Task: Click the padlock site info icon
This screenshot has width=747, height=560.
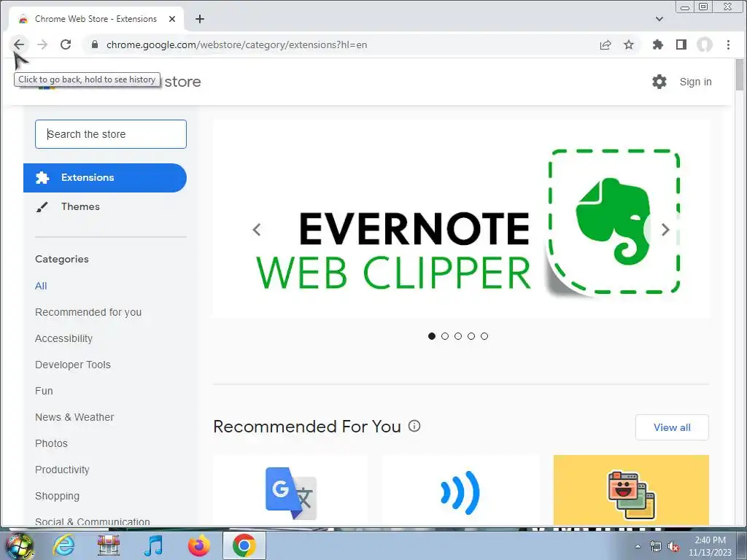Action: click(x=95, y=44)
